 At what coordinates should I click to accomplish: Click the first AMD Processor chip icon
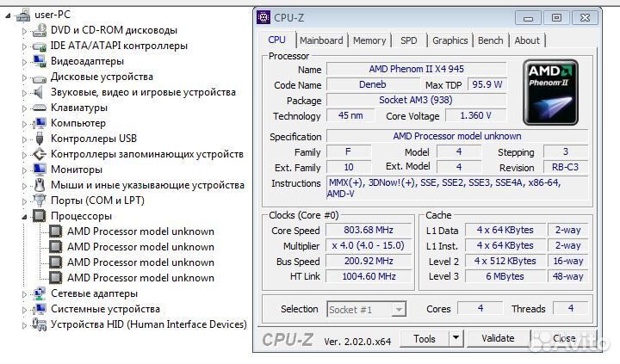coord(55,231)
